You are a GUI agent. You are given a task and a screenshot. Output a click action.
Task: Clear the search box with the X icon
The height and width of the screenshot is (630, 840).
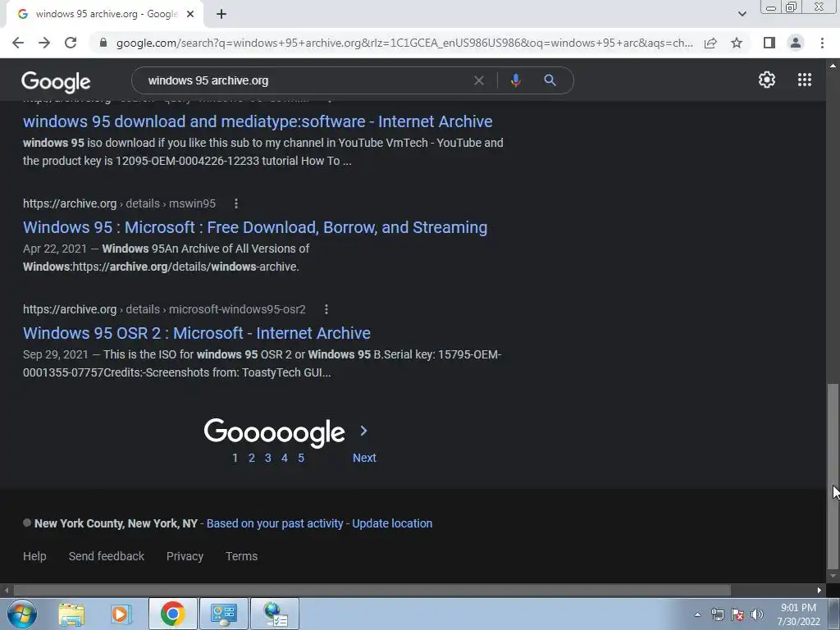[x=479, y=80]
